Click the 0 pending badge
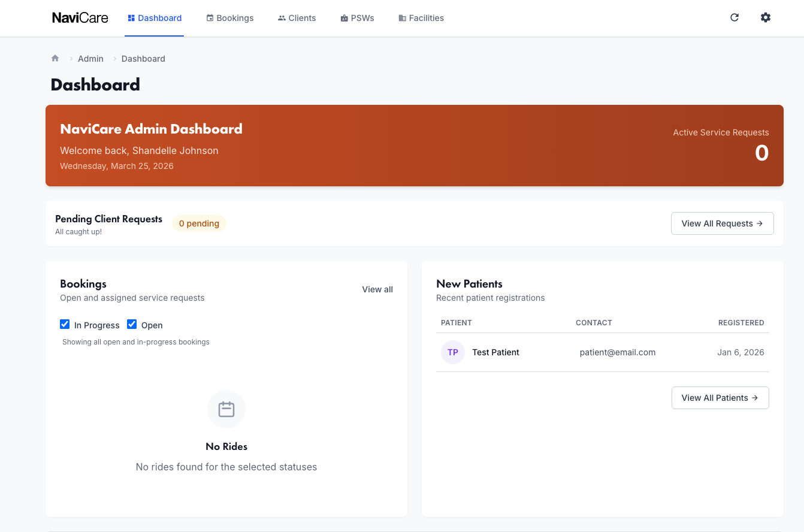The height and width of the screenshot is (532, 804). click(x=199, y=223)
